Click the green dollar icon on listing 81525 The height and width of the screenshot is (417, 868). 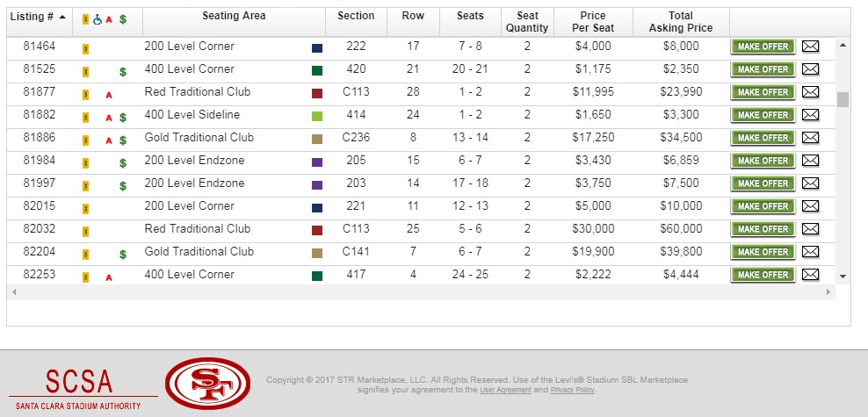pyautogui.click(x=123, y=71)
